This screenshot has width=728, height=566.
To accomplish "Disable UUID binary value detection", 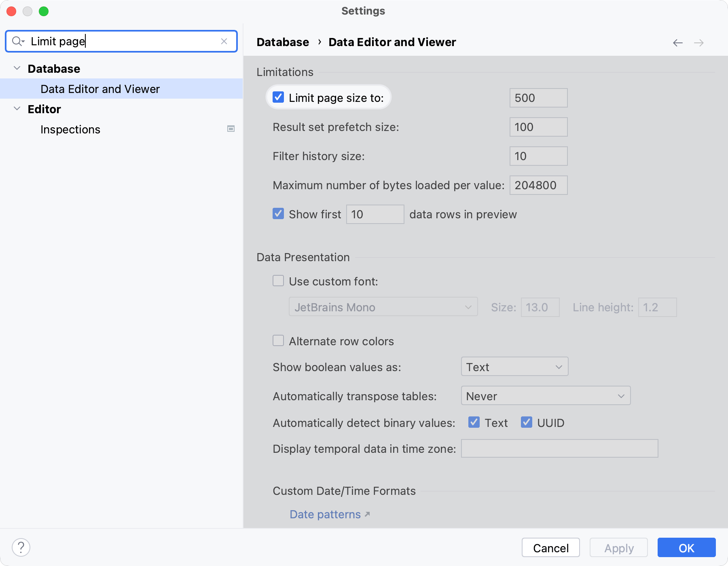I will [526, 422].
